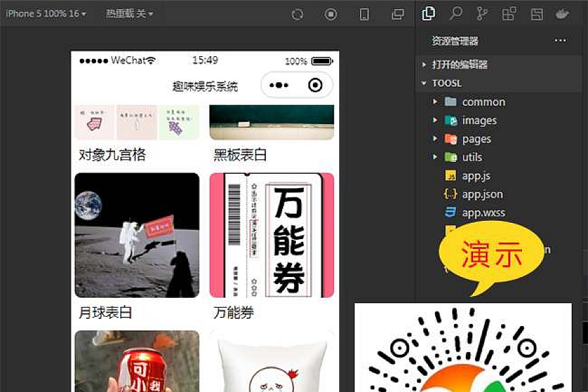Open the cola can thumbnail
Viewport: 588px width, 392px height.
click(x=137, y=361)
